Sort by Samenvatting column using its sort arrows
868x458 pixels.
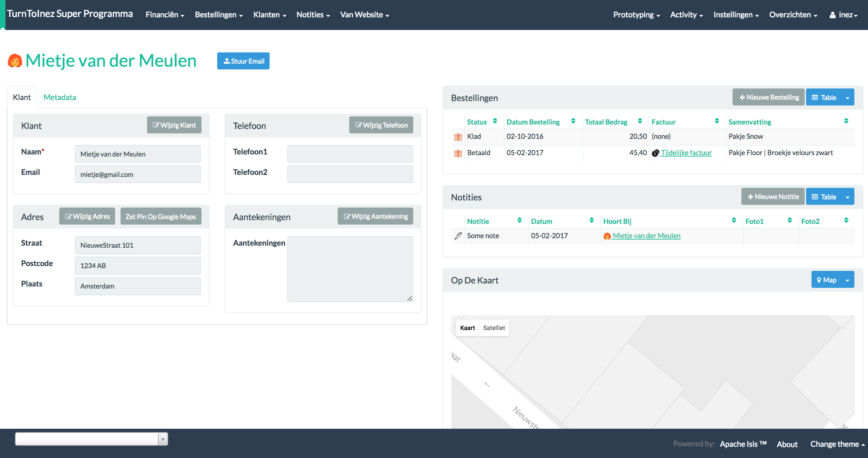pyautogui.click(x=846, y=121)
